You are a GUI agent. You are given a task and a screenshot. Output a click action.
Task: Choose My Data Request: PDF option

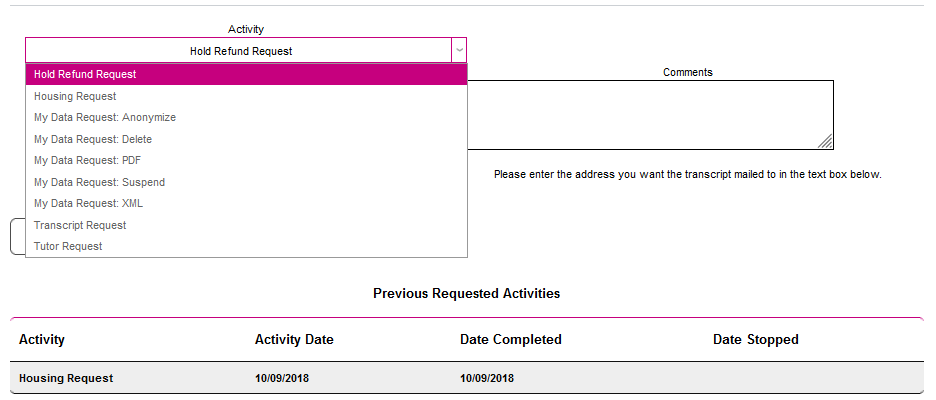pyautogui.click(x=89, y=160)
